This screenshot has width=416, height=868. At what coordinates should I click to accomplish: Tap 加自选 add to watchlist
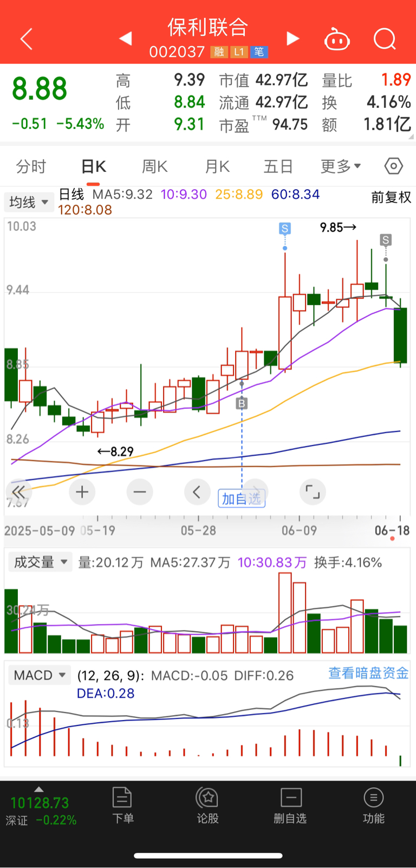[242, 498]
